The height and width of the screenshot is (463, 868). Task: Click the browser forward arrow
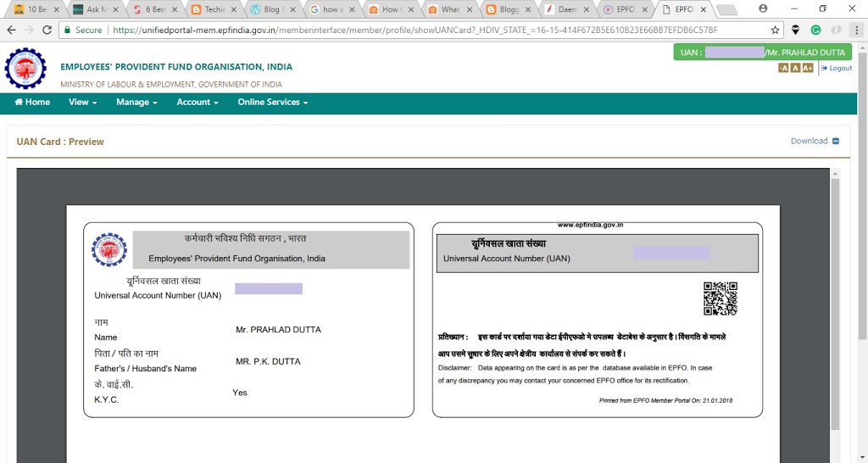pos(29,30)
